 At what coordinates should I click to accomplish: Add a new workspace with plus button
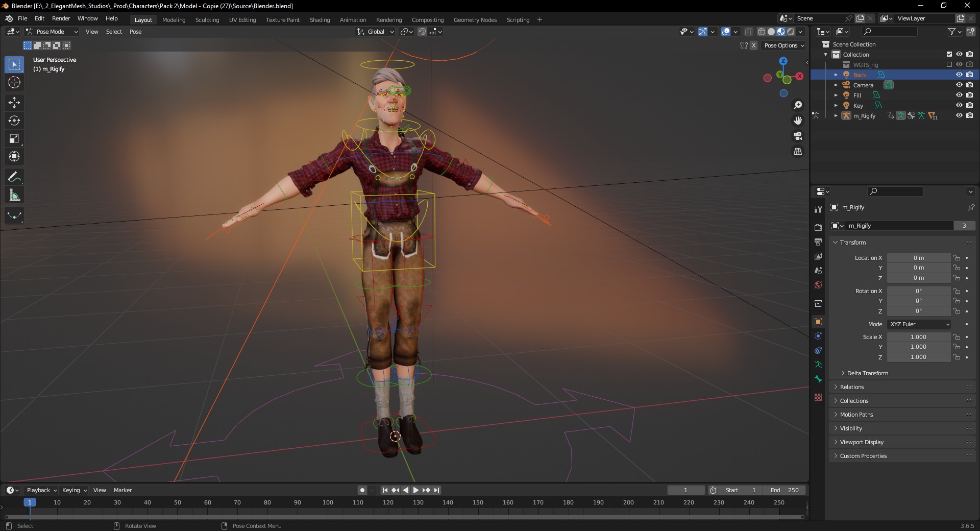tap(540, 20)
